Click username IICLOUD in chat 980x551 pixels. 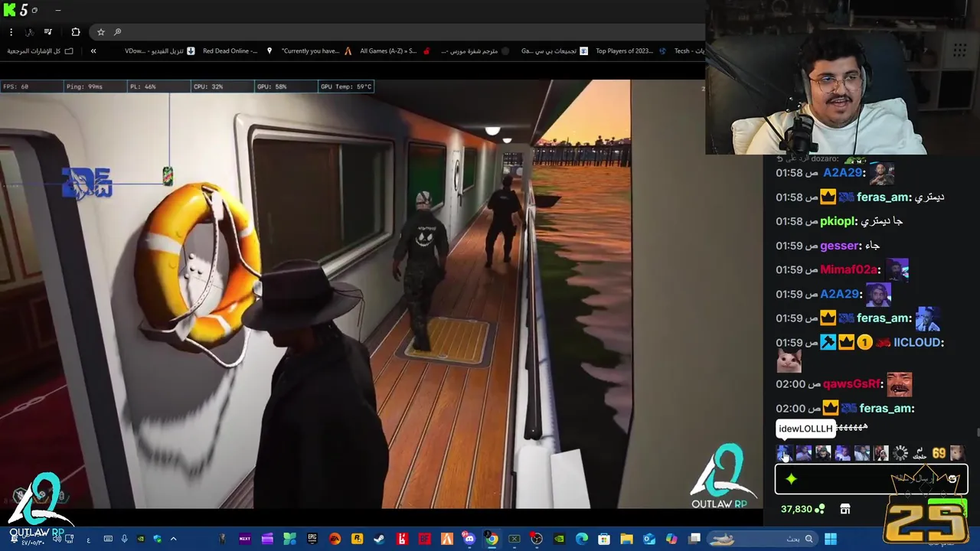pos(918,342)
